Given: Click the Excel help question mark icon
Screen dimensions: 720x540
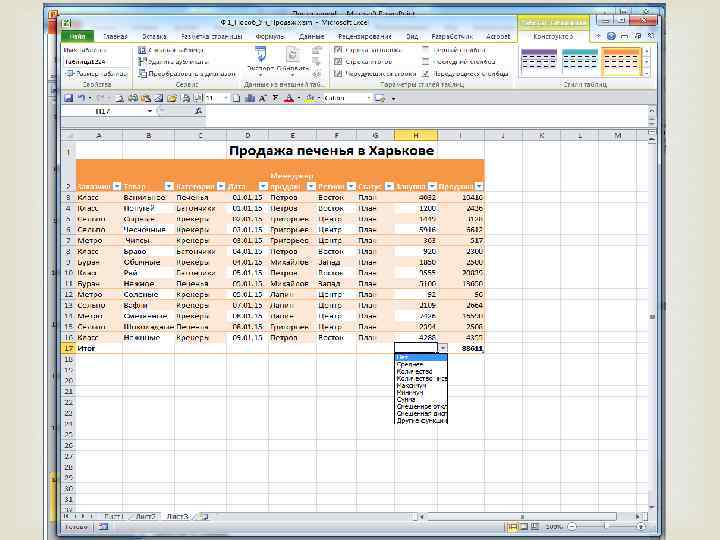Looking at the screenshot, I should tap(611, 36).
